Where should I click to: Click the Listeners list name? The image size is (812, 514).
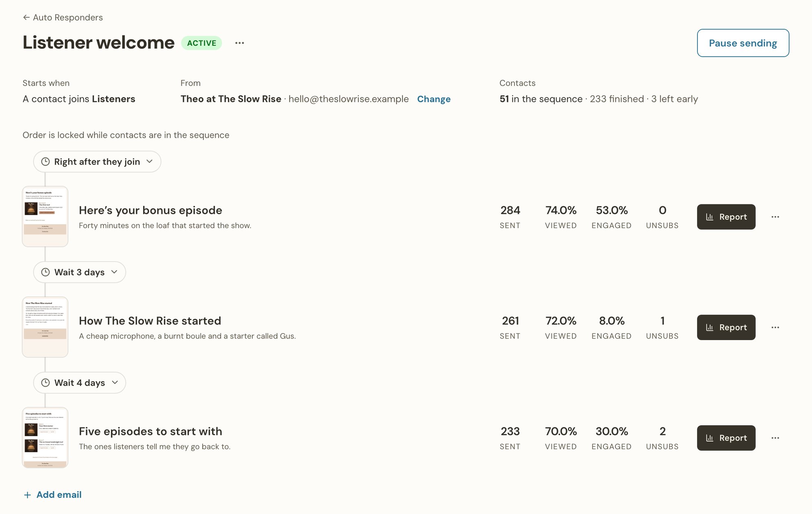click(114, 99)
